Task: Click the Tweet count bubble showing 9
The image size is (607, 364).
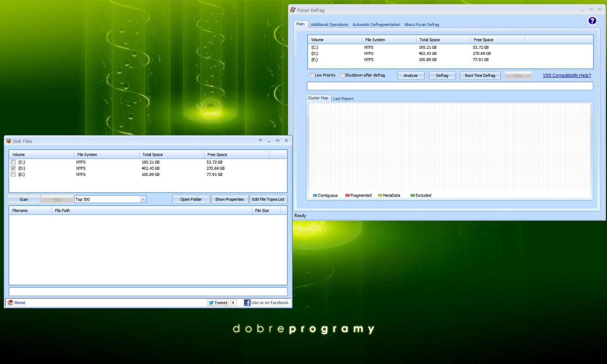Action: [233, 303]
